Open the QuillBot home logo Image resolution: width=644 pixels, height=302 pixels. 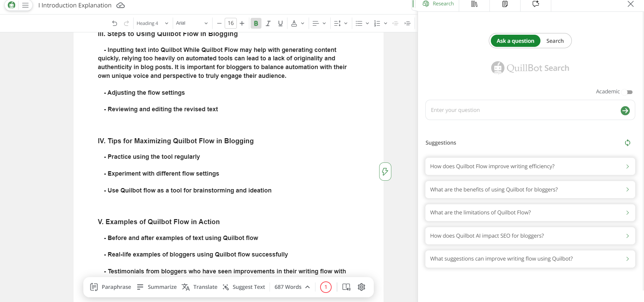pos(11,5)
